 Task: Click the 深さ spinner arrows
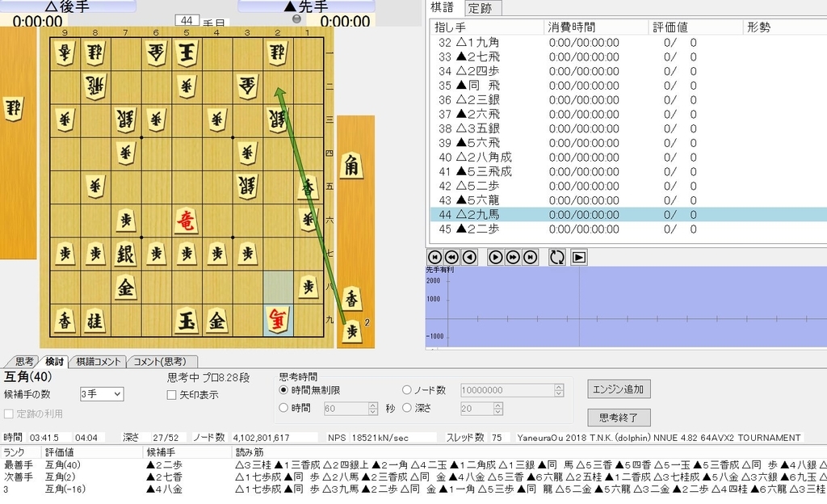click(x=497, y=409)
